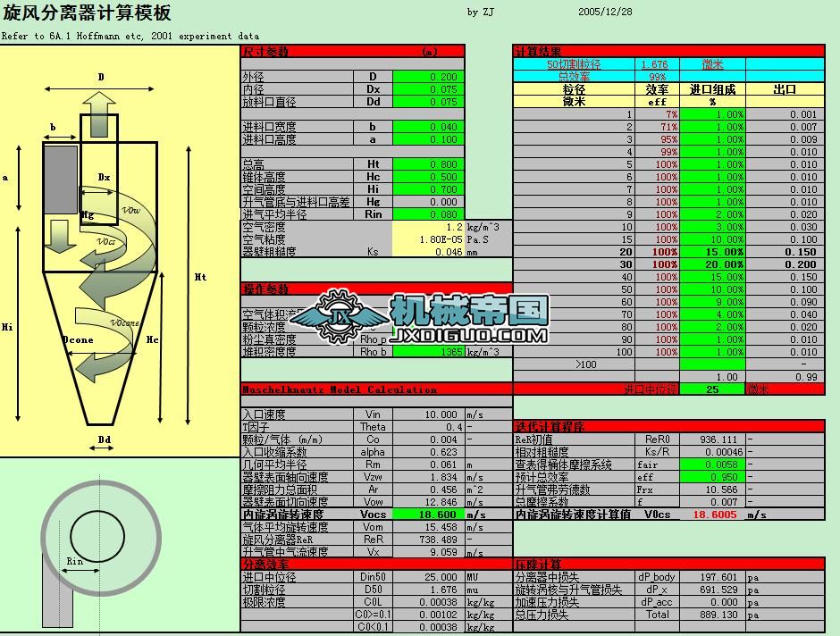Click the 分离效率 section header

(376, 565)
